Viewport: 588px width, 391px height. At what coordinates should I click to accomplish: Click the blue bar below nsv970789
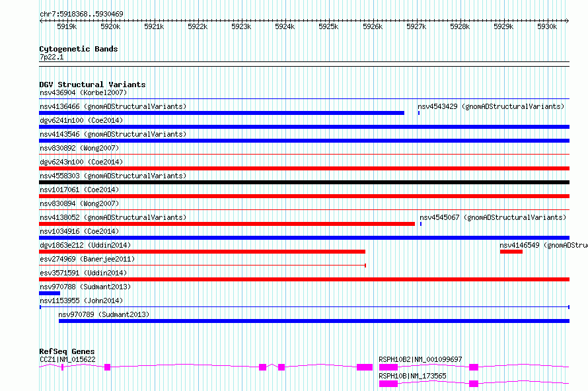[x=314, y=321]
